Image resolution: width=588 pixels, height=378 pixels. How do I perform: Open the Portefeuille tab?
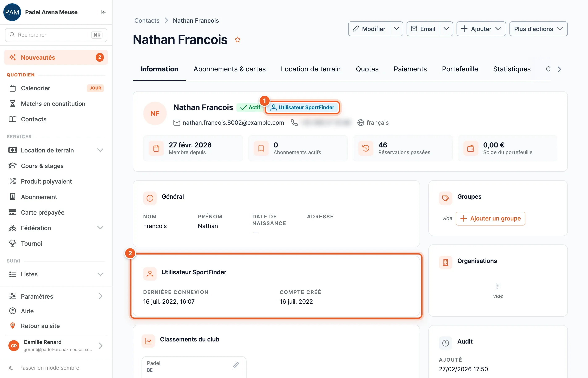(460, 69)
